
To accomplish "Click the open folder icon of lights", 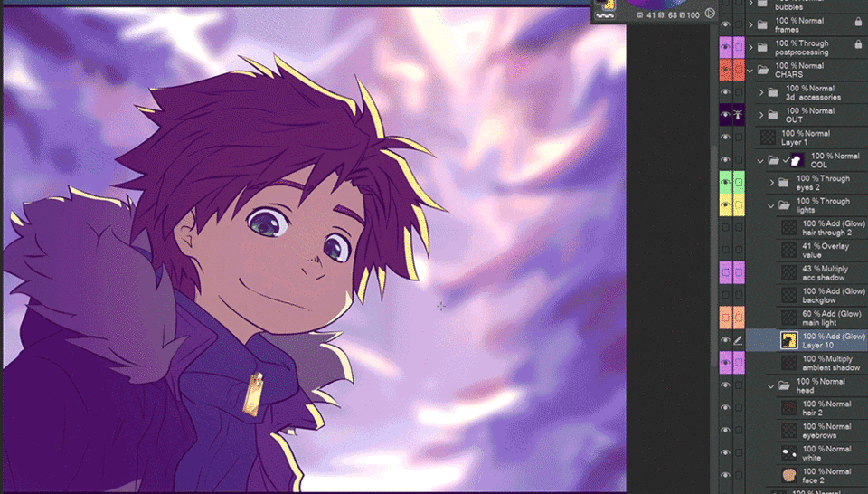I will (x=785, y=205).
